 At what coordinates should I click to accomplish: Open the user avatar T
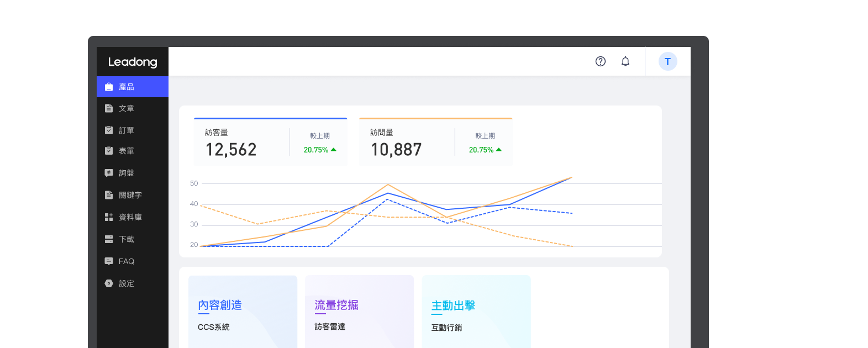click(x=668, y=61)
